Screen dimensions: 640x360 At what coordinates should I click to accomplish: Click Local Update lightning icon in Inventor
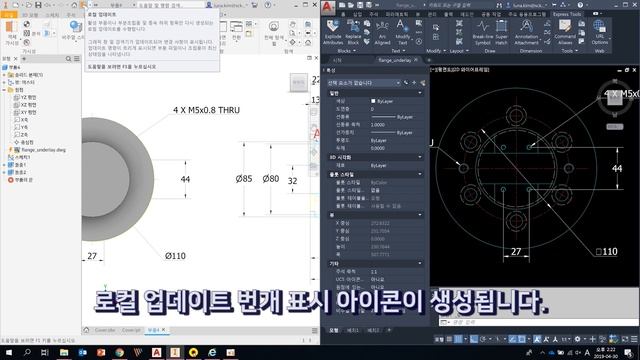[x=83, y=5]
